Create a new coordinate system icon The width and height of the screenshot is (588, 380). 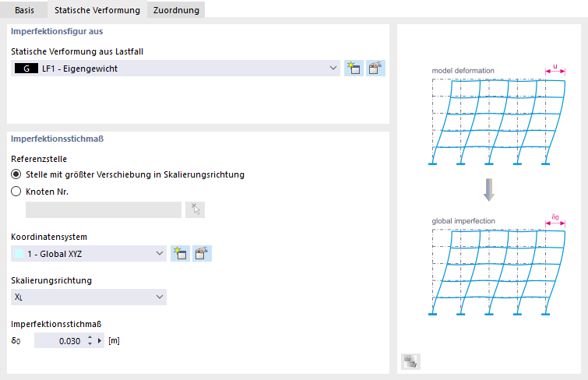coord(181,253)
